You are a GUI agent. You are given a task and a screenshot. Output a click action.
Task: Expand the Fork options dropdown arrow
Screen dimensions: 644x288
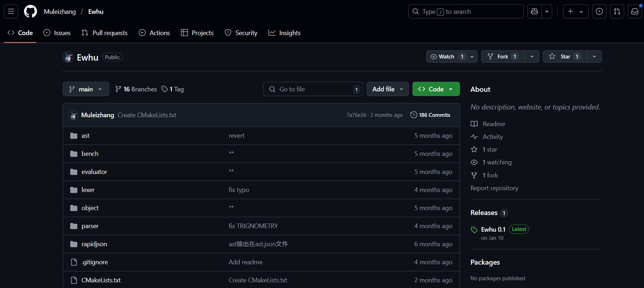tap(532, 57)
